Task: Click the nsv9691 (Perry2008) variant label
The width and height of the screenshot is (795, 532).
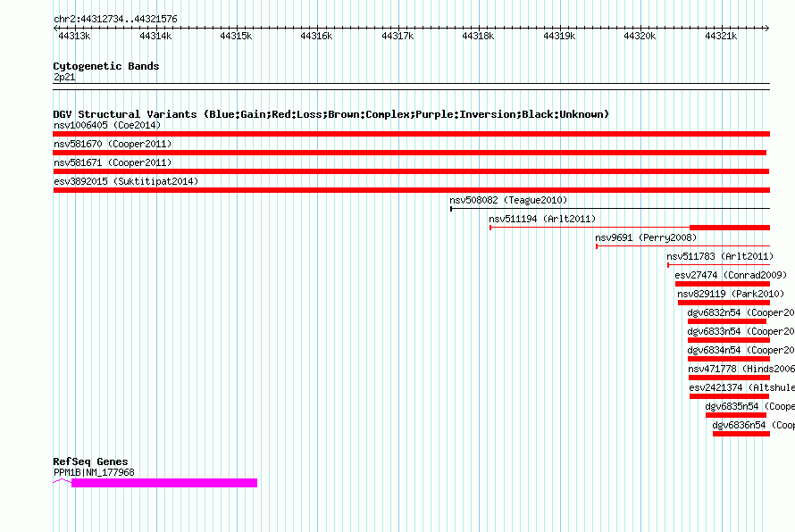Action: [x=646, y=237]
